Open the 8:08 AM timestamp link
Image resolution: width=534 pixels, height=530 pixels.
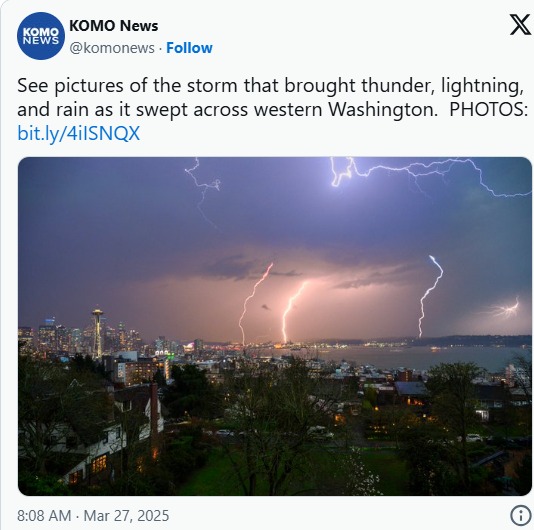[44, 515]
